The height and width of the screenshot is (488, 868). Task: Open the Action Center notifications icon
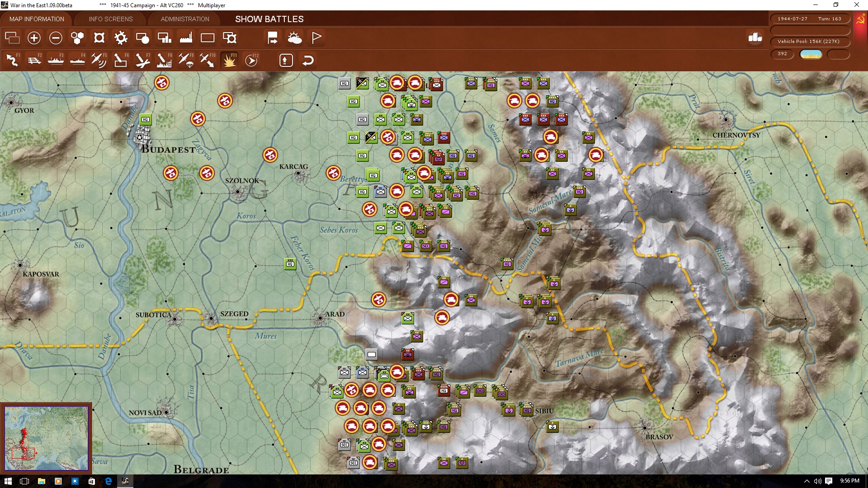(x=828, y=481)
